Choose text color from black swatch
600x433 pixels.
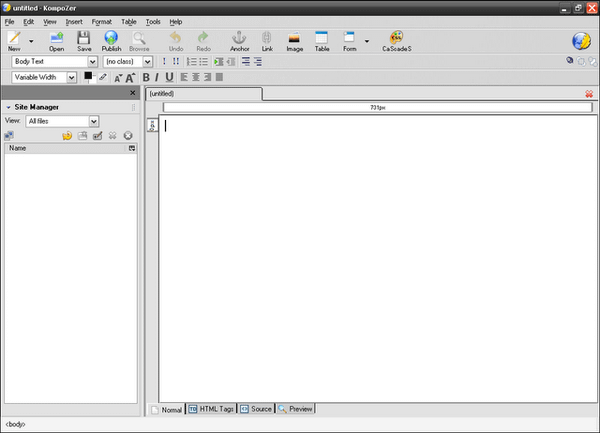pos(88,76)
